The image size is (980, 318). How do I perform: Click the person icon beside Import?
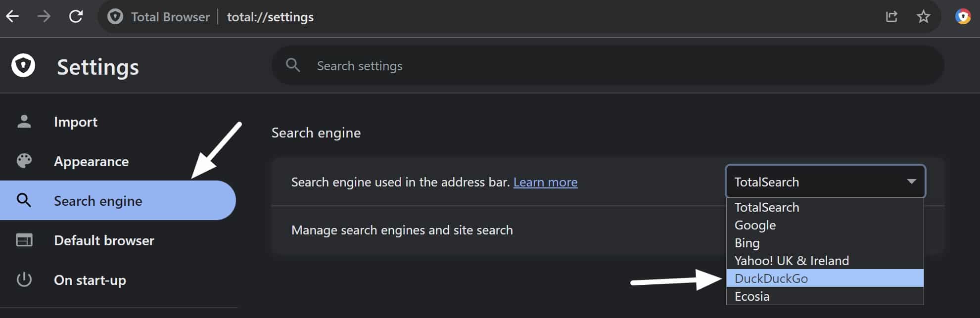click(24, 122)
